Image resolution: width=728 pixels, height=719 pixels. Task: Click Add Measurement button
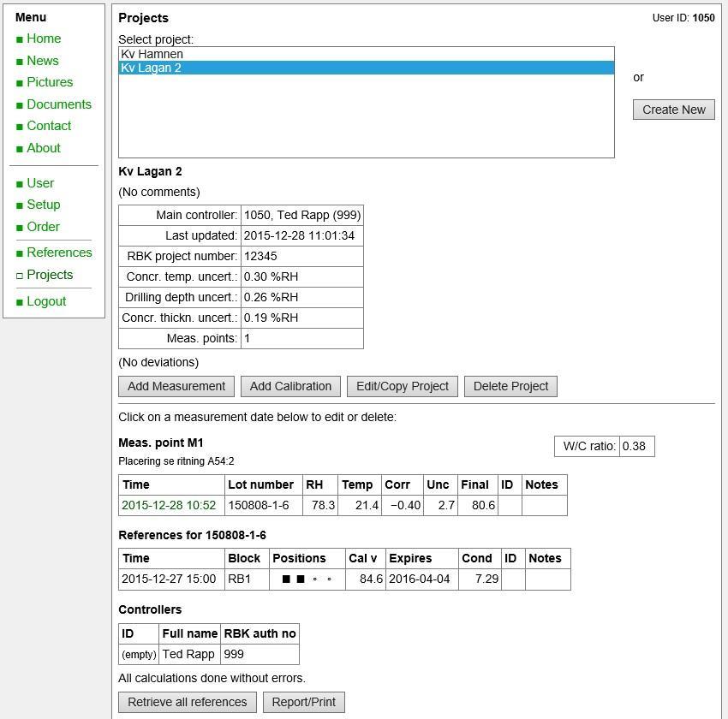[176, 386]
